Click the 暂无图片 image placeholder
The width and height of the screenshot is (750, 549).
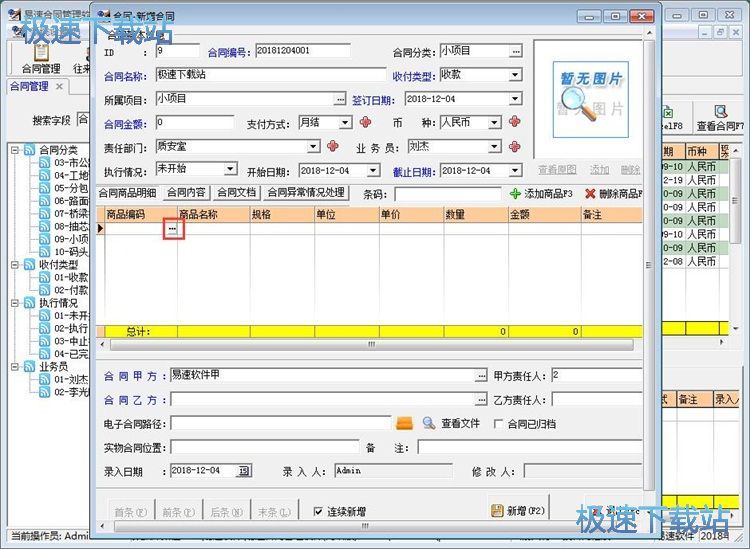pos(591,99)
